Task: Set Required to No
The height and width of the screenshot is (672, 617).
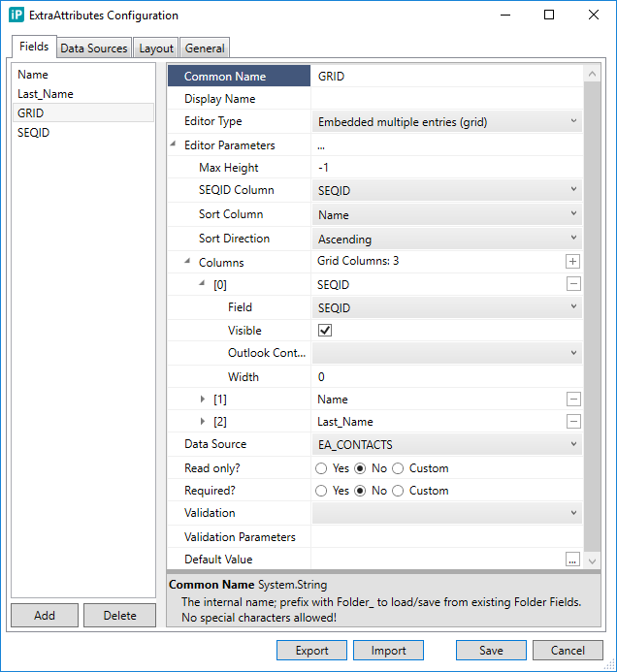Action: (360, 491)
